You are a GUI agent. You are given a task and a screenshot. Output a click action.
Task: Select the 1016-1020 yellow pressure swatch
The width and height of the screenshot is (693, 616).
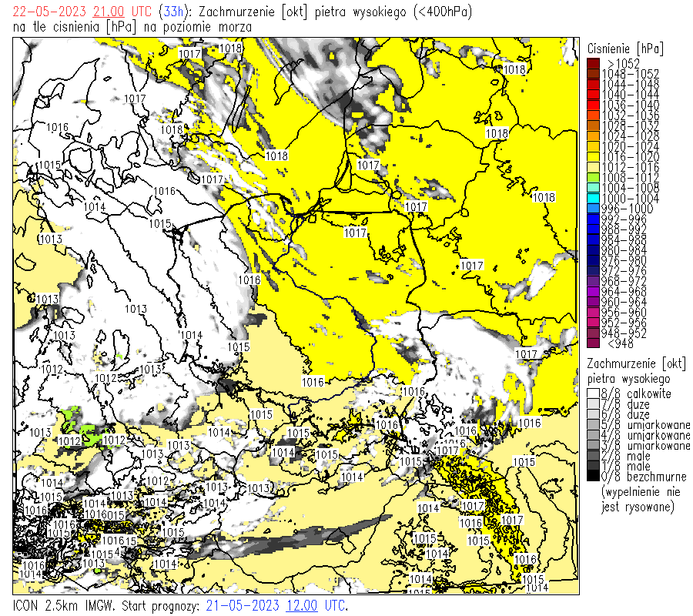(593, 156)
